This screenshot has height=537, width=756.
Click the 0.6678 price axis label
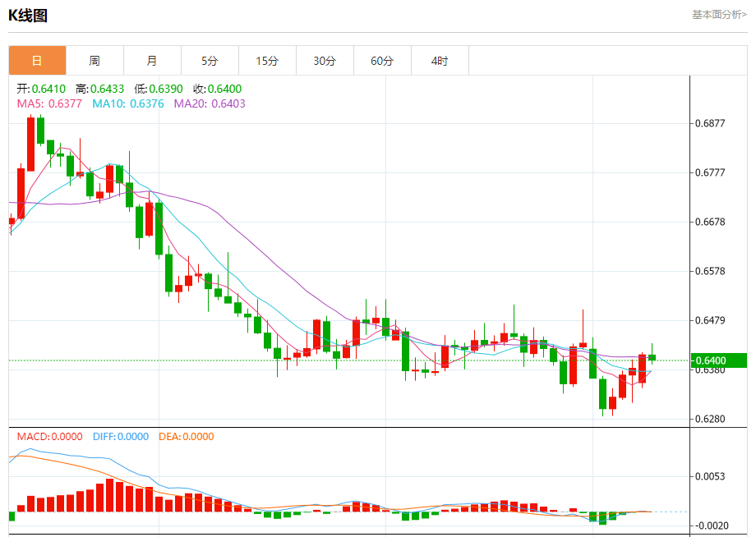710,222
